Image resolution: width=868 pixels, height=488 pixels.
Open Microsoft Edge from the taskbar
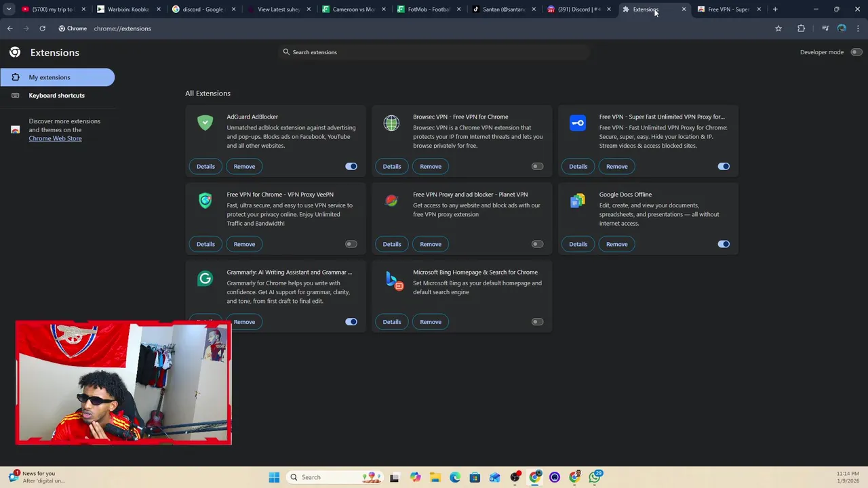[455, 477]
